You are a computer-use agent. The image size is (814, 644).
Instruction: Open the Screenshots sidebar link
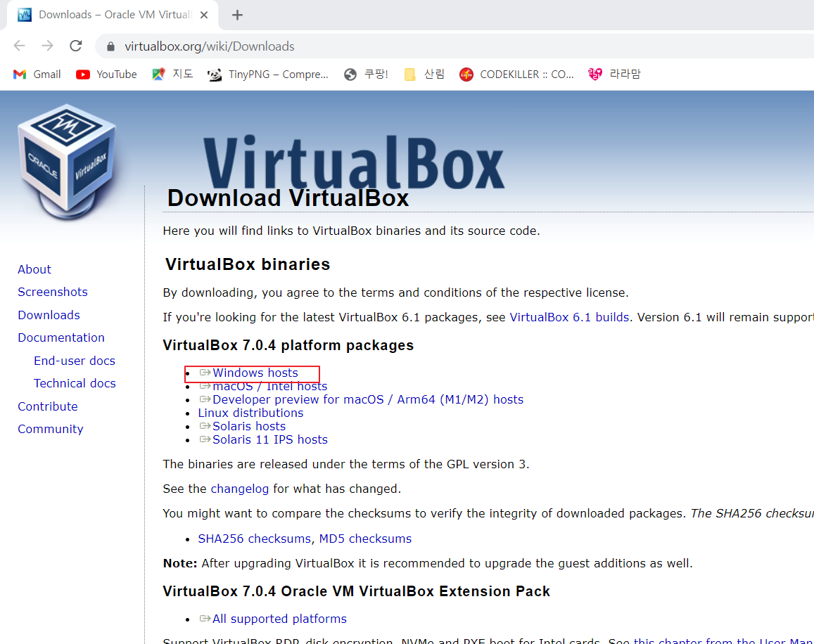53,292
